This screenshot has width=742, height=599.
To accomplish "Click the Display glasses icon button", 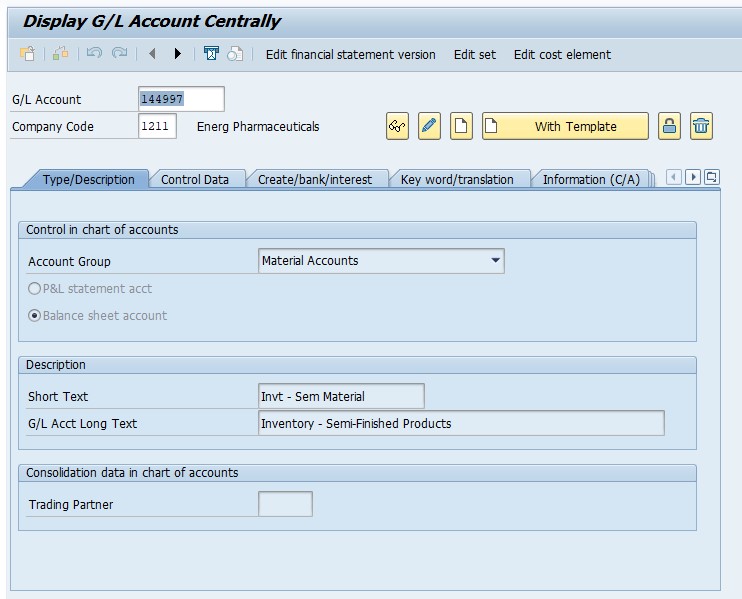I will [x=398, y=126].
